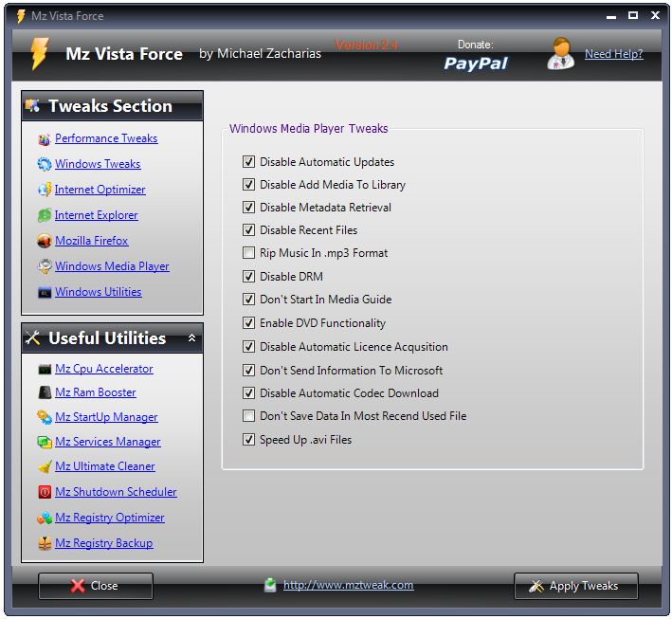Toggle Disable Automatic Licence Acqusition checkbox
The image size is (672, 619).
248,346
